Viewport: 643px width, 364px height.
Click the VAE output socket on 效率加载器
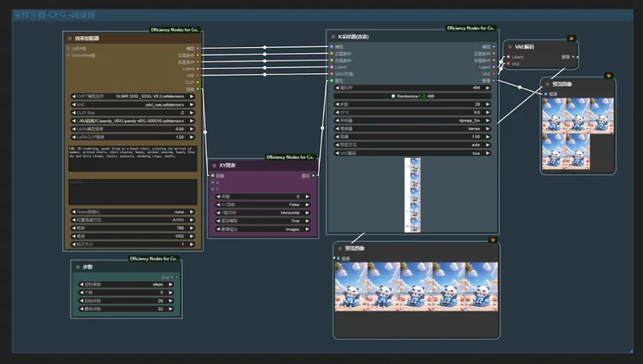pos(198,76)
